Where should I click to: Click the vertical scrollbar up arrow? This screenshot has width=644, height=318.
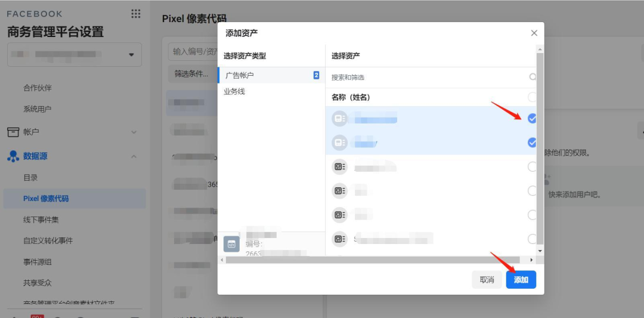(x=540, y=50)
